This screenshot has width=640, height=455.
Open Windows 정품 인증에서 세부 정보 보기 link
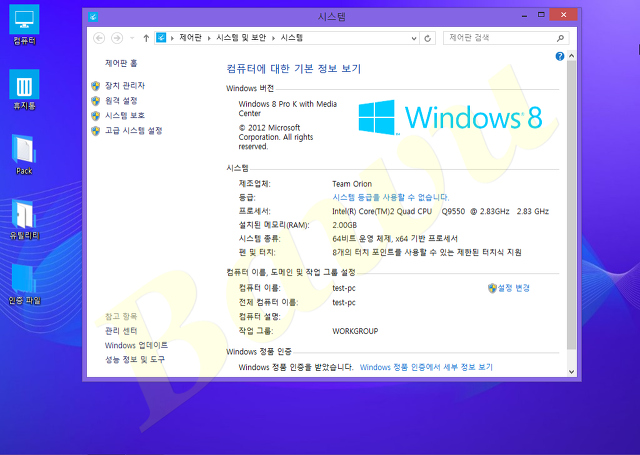click(426, 367)
